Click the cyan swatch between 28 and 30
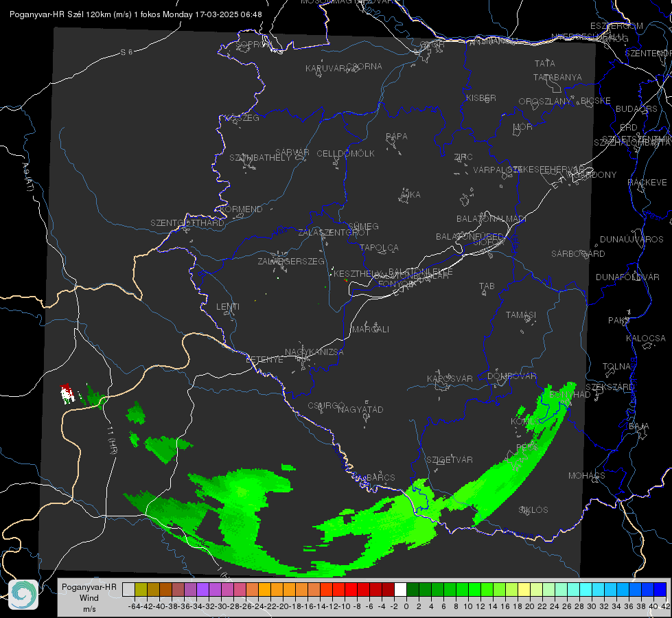672x618 pixels. (586, 589)
